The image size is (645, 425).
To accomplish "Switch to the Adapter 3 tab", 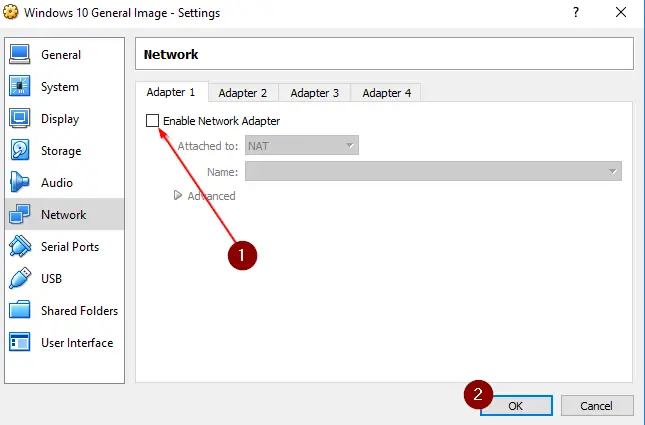I will point(315,93).
